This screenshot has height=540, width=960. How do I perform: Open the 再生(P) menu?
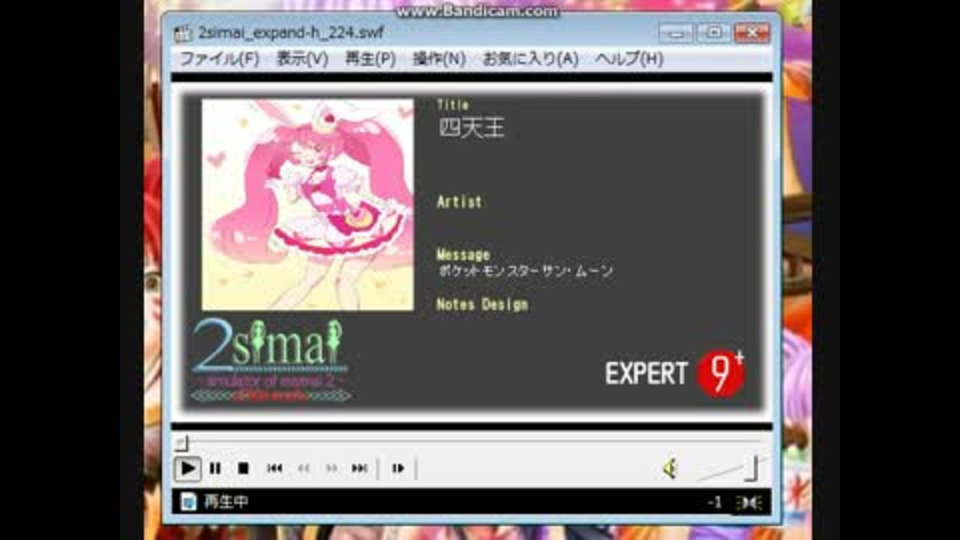(x=370, y=59)
